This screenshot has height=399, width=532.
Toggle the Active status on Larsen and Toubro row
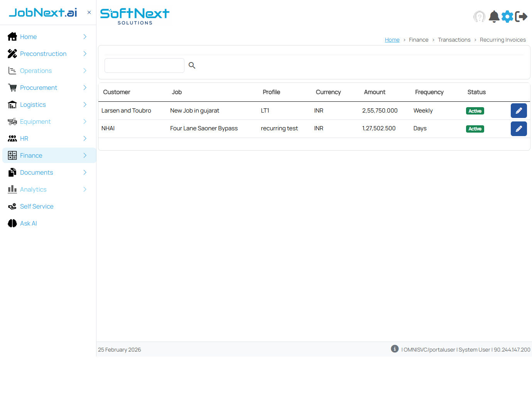pos(475,111)
